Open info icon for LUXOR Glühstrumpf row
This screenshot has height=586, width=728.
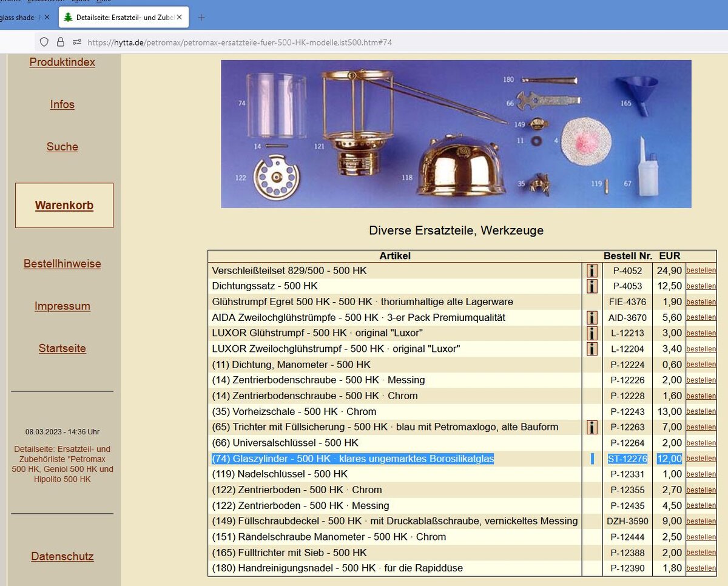(x=592, y=333)
